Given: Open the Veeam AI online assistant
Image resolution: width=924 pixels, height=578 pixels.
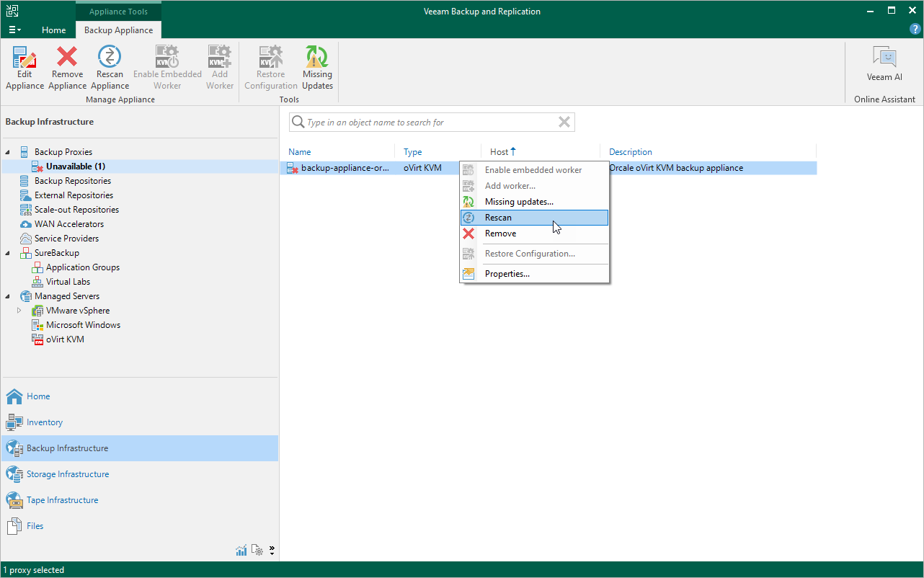Looking at the screenshot, I should pos(884,64).
